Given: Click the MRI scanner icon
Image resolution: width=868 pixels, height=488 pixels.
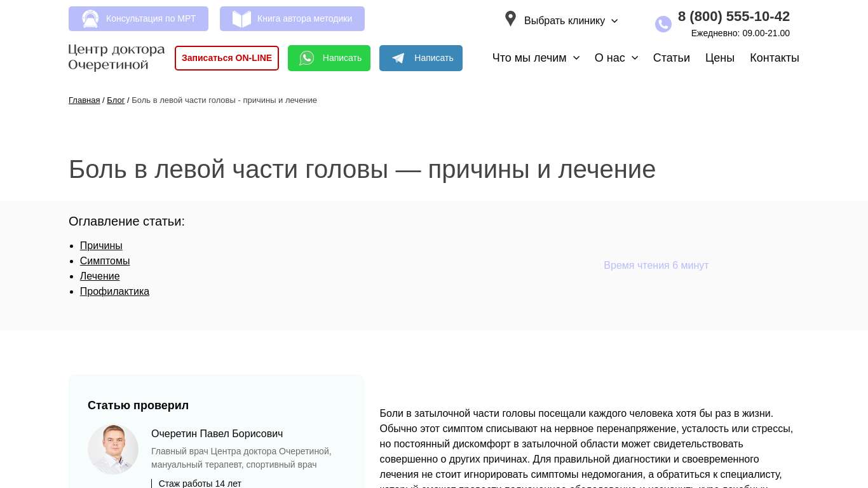Looking at the screenshot, I should (x=90, y=19).
